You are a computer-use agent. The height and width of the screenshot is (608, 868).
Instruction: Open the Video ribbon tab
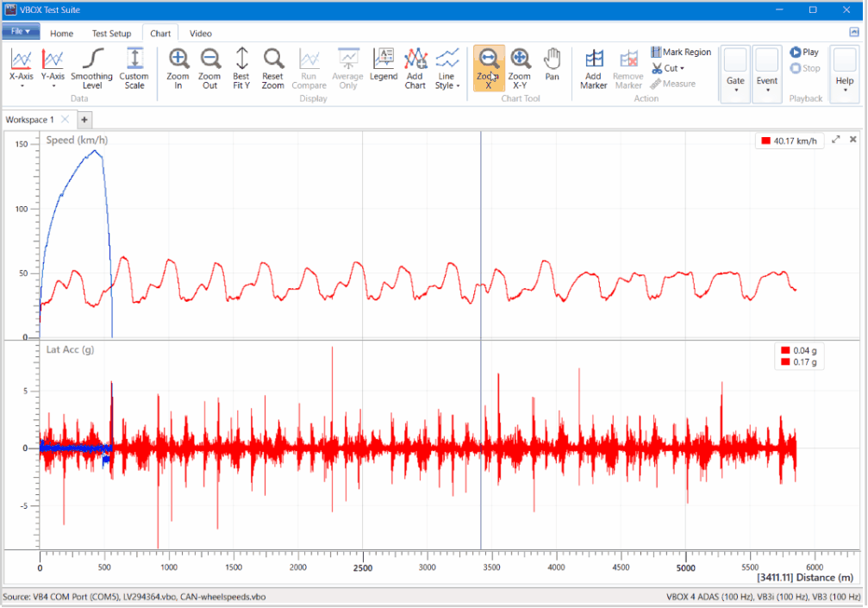[x=201, y=34]
